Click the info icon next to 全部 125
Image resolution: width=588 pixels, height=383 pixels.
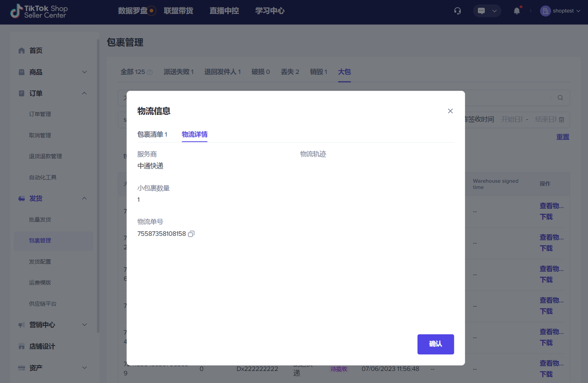(150, 72)
